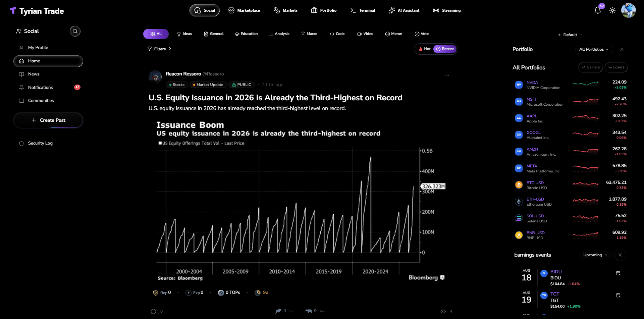Select the Code category tab
Image resolution: width=644 pixels, height=319 pixels.
tap(337, 34)
